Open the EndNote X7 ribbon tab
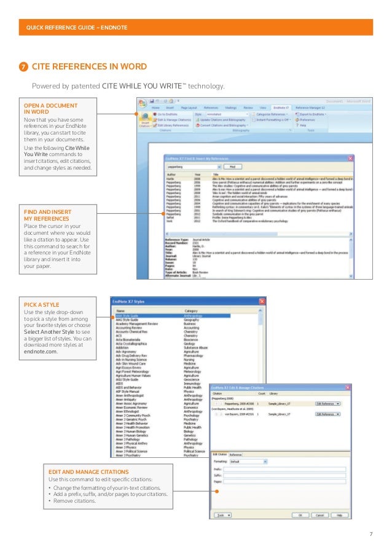 coord(281,108)
